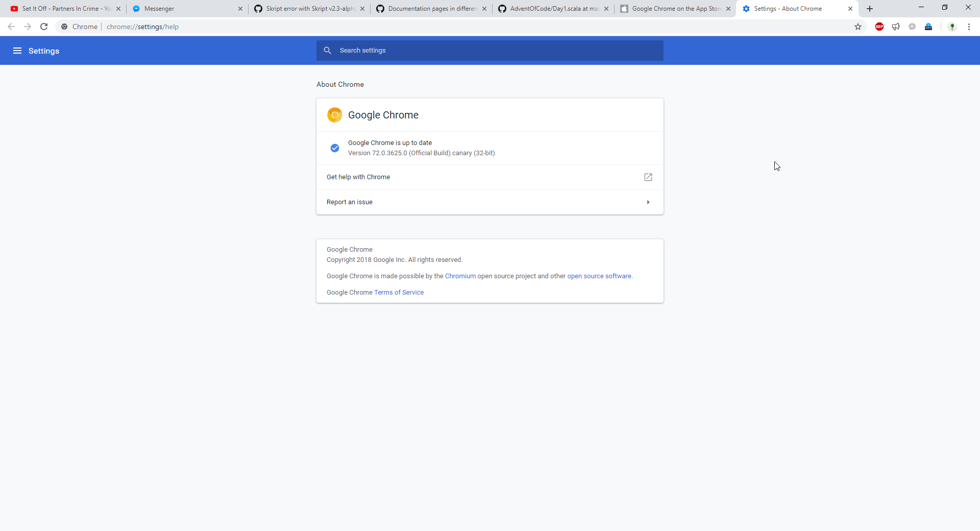Close the Skript error tab
The image size is (980, 531).
pos(362,9)
